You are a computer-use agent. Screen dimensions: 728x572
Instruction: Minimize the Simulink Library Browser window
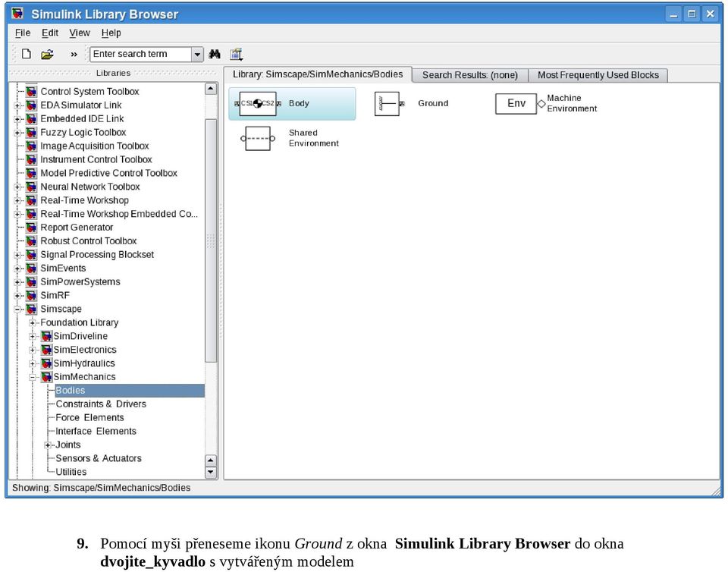(673, 14)
